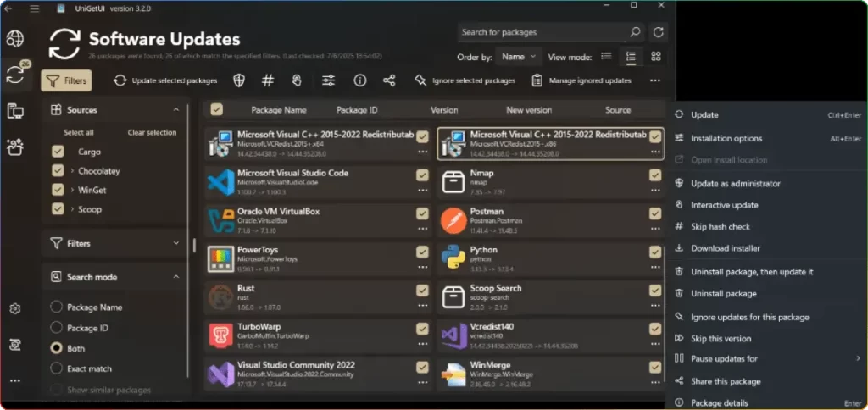
Task: Open settings gear icon in sidebar
Action: (15, 308)
